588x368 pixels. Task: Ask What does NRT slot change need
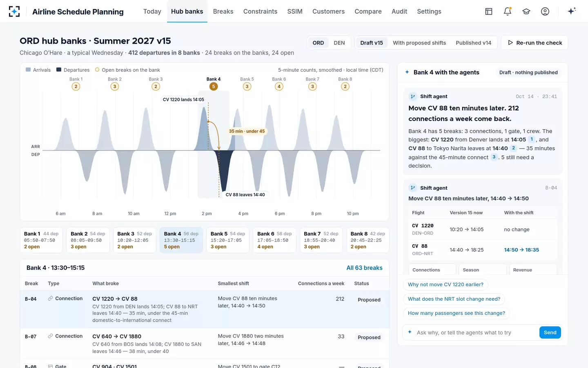pyautogui.click(x=454, y=299)
